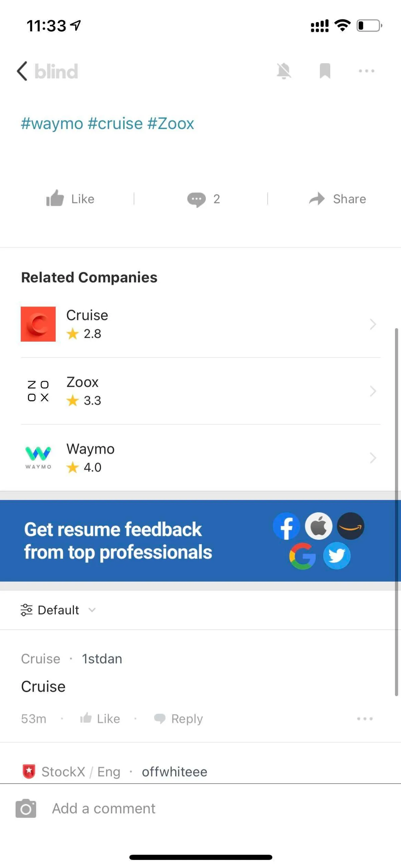Expand Cruise company chevron
The image size is (401, 868).
pyautogui.click(x=372, y=324)
